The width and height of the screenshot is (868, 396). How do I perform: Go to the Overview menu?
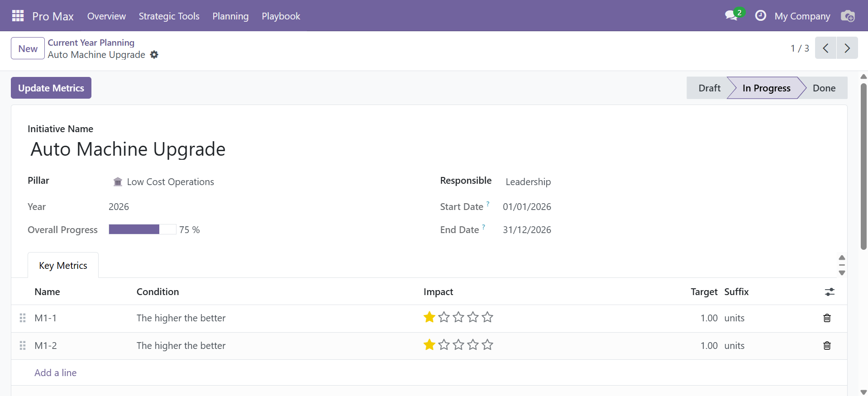106,16
